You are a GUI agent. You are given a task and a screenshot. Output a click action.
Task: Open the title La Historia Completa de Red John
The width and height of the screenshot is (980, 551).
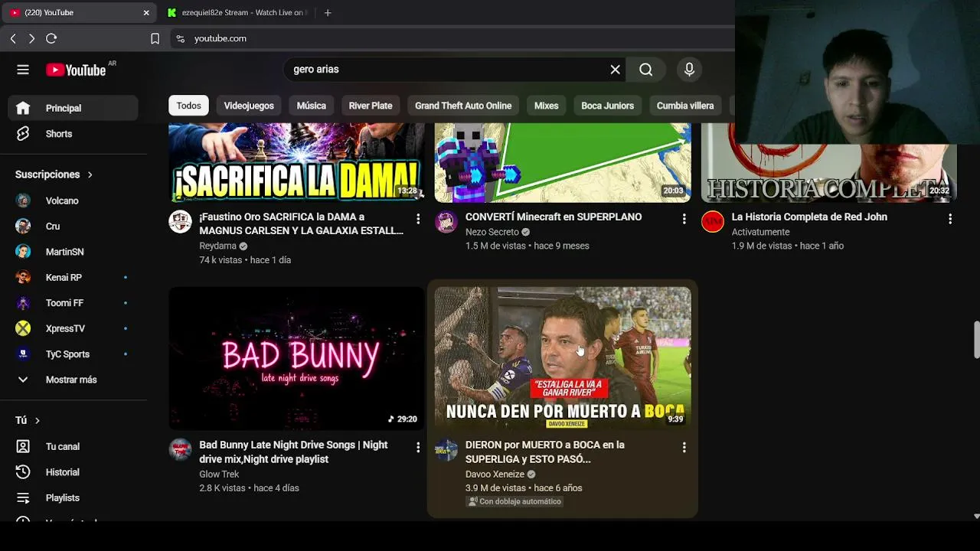coord(809,217)
